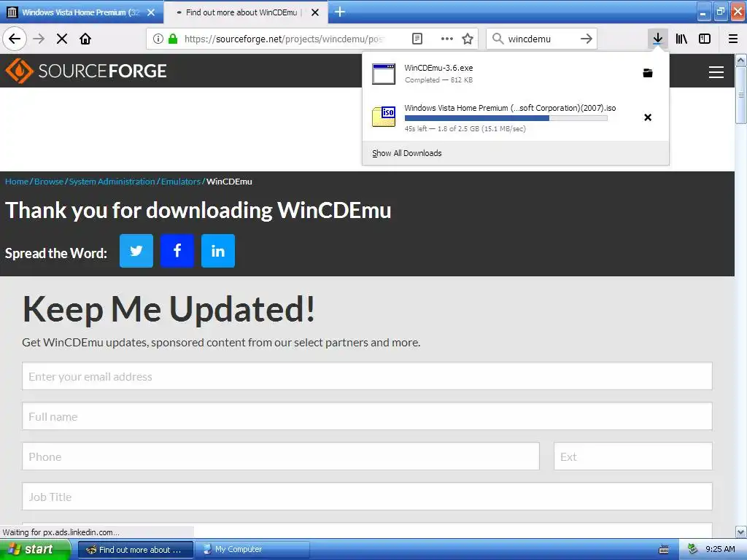Close the Find out more about WinCDEmu tab

pyautogui.click(x=315, y=12)
